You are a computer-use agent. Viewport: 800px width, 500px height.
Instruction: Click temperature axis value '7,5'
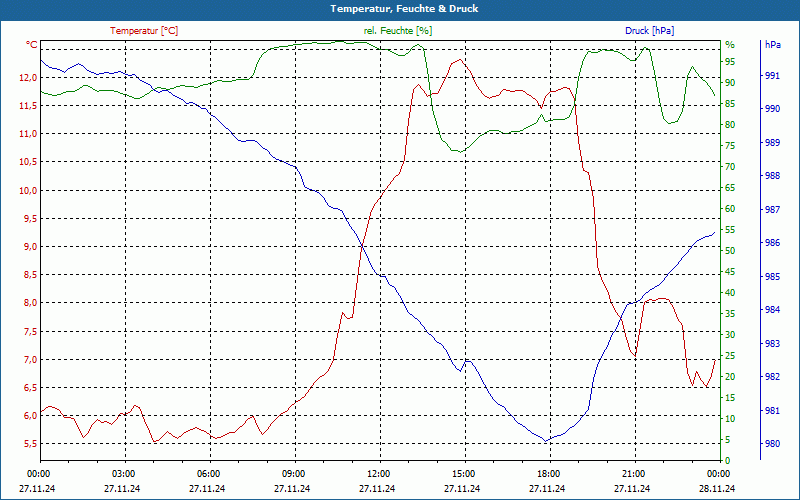click(30, 331)
